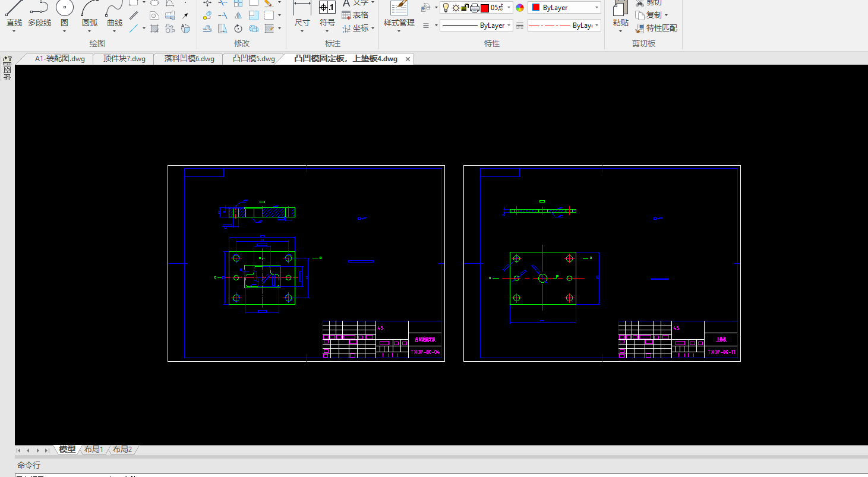Toggle the layer lock padlock

[465, 8]
